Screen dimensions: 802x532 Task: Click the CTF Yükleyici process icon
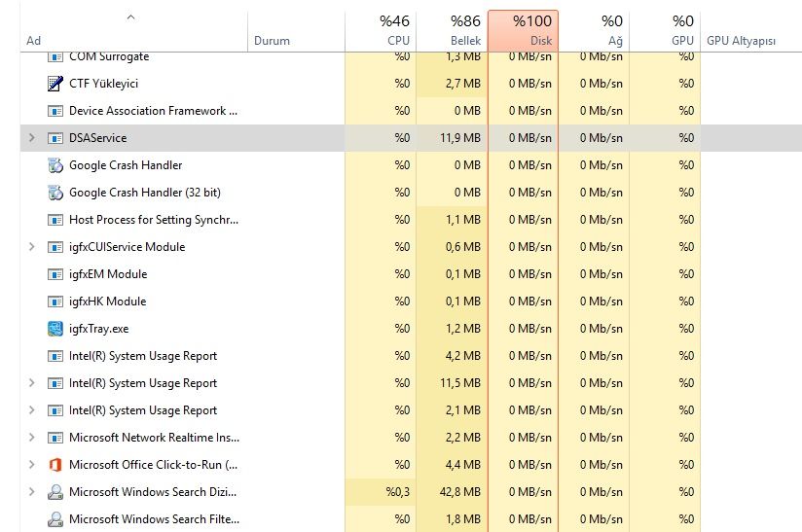pyautogui.click(x=55, y=84)
